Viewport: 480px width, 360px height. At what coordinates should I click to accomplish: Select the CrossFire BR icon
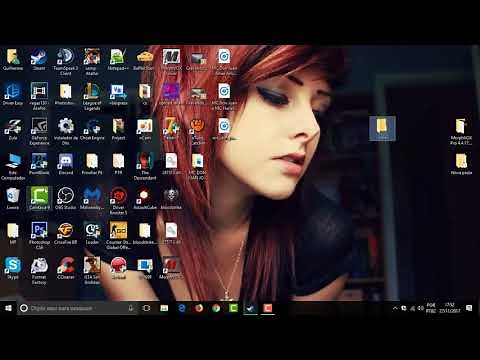[x=66, y=233]
